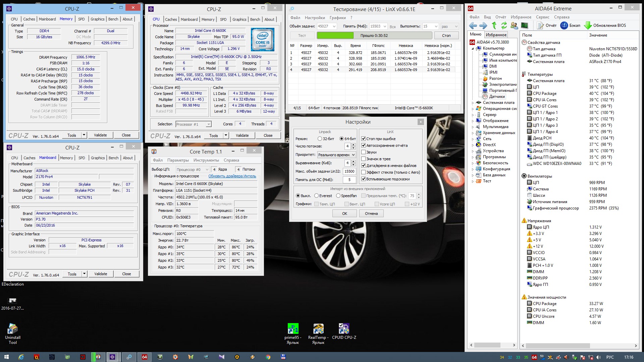Click the Стоп button in LinX

pos(446,36)
